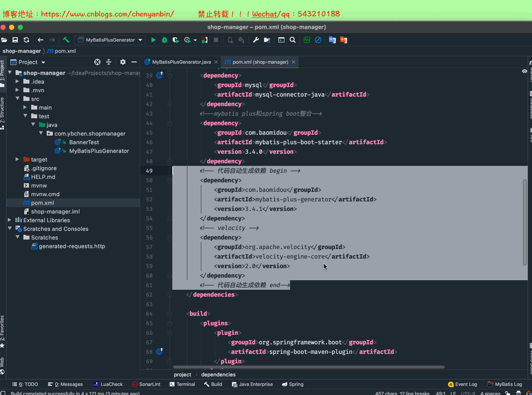Run MyBatisPlusGenerator with green play icon
This screenshot has width=532, height=395.
(x=153, y=40)
